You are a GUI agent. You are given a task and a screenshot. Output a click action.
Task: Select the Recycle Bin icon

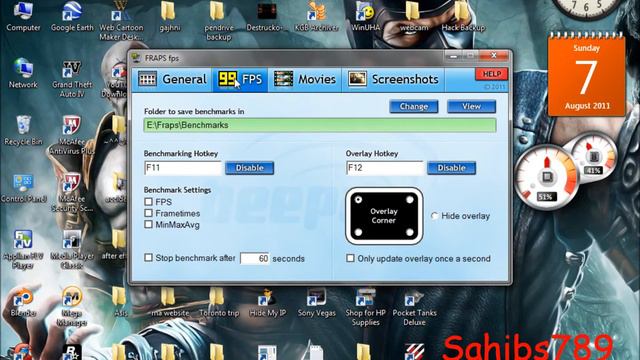[x=23, y=131]
